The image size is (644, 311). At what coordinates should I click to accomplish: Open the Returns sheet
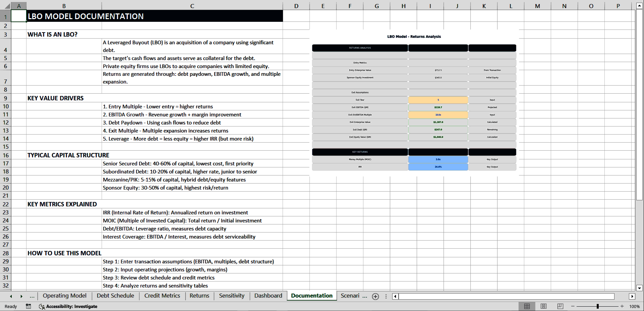point(199,296)
